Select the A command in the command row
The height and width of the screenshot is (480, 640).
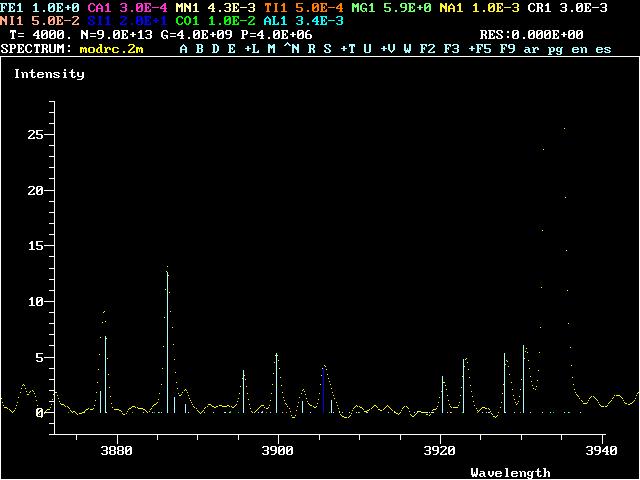184,49
